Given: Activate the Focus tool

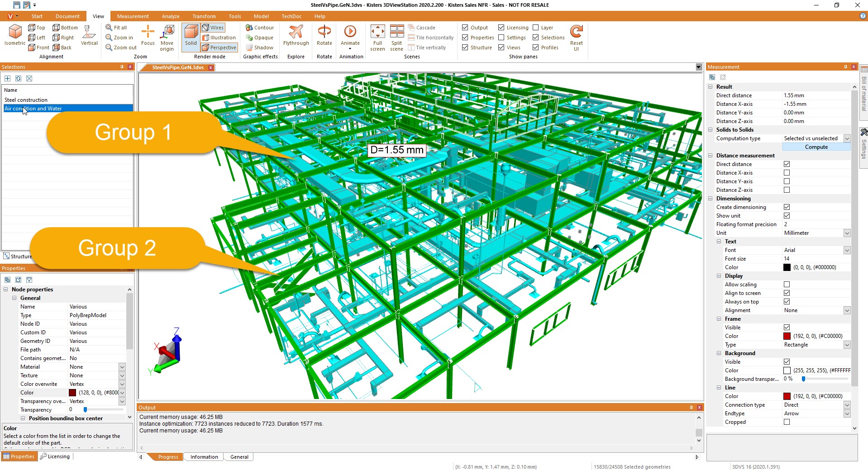Looking at the screenshot, I should [148, 35].
